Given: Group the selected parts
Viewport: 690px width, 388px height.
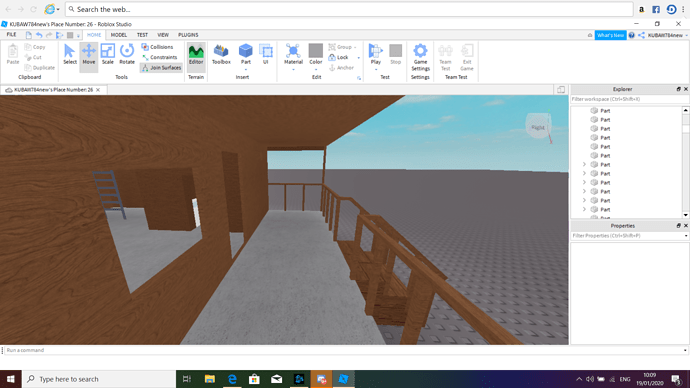Looking at the screenshot, I should click(x=340, y=47).
